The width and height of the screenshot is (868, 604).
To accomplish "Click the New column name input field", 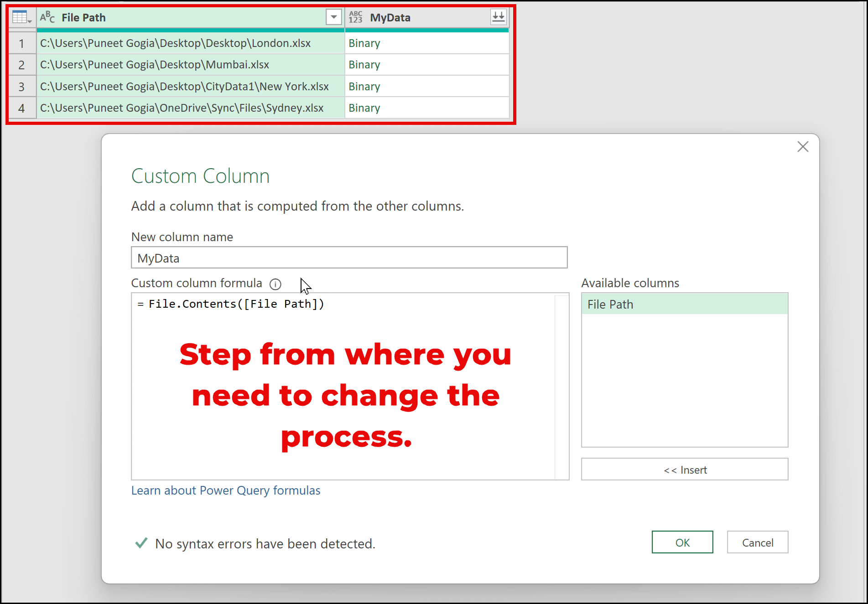I will tap(349, 258).
